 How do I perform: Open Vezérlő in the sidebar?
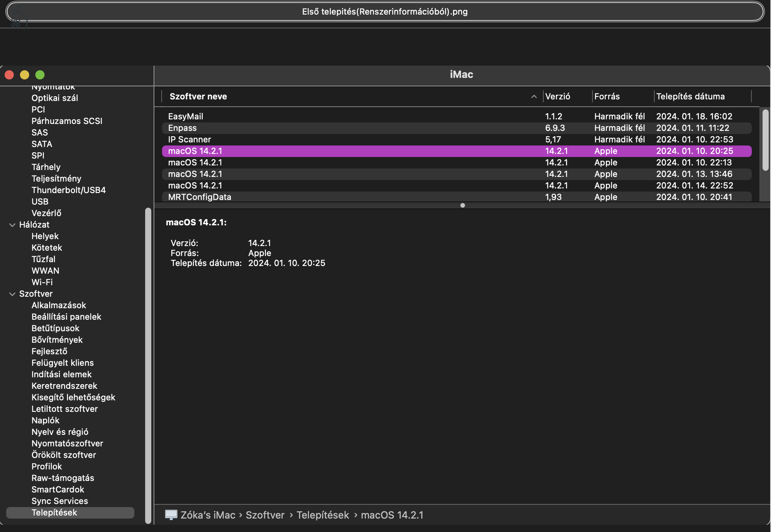pyautogui.click(x=46, y=213)
